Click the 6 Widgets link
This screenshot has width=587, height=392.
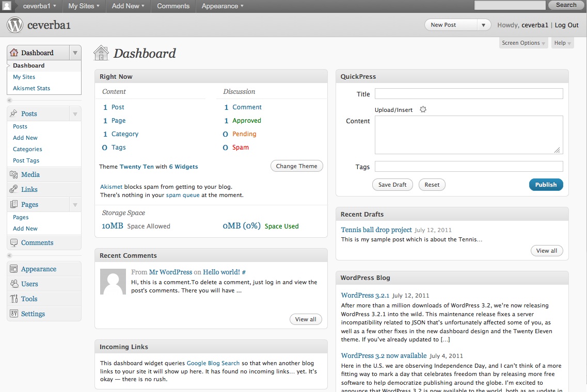[183, 167]
